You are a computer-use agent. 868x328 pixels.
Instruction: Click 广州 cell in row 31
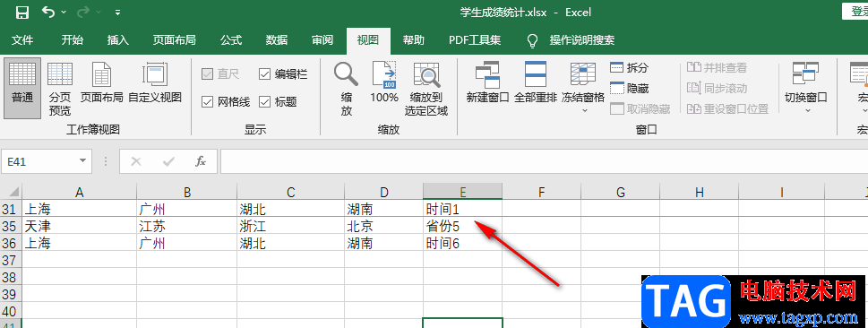coord(187,209)
